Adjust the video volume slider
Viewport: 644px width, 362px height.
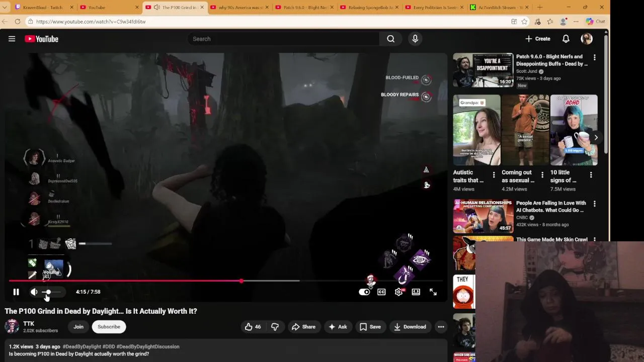(51, 292)
